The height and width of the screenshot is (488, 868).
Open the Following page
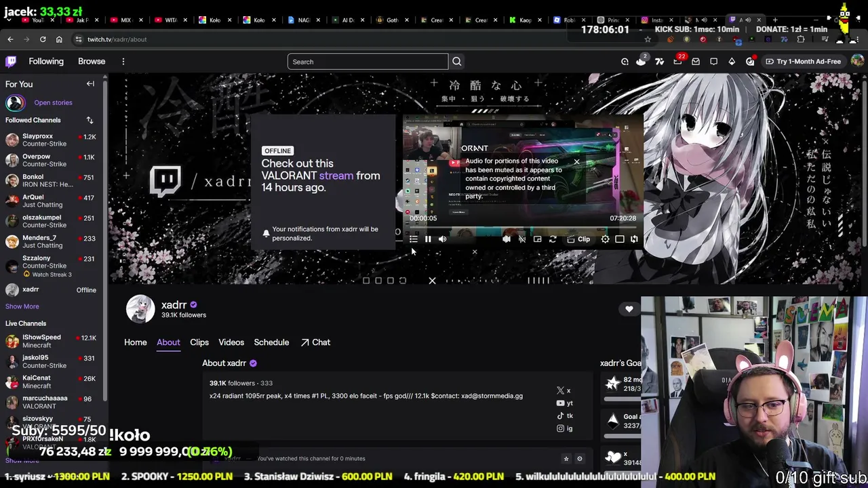(x=46, y=62)
